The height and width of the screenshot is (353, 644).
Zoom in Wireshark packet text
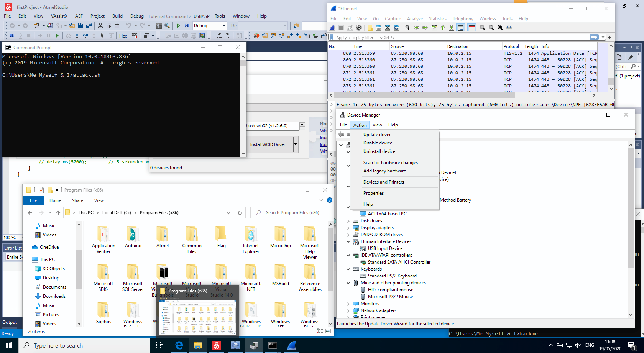[x=483, y=28]
